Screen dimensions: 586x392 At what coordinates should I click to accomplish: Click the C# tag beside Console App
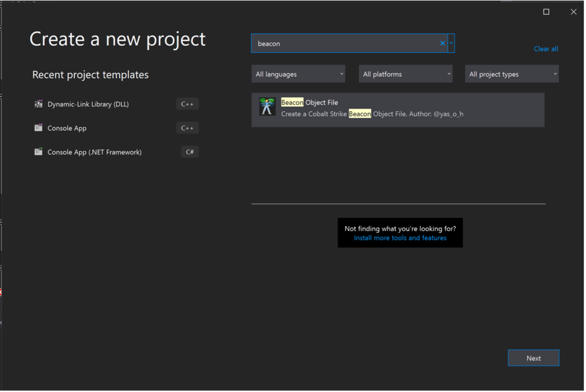pyautogui.click(x=190, y=152)
